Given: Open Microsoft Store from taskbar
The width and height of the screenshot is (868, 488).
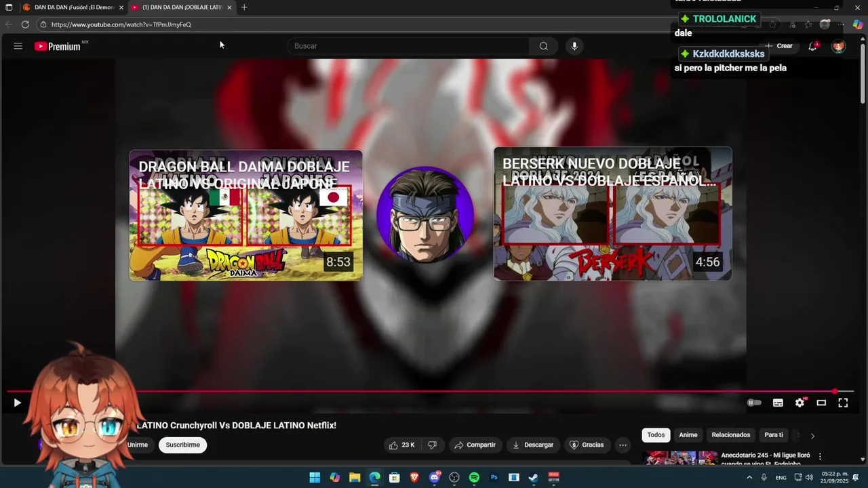Looking at the screenshot, I should click(395, 478).
